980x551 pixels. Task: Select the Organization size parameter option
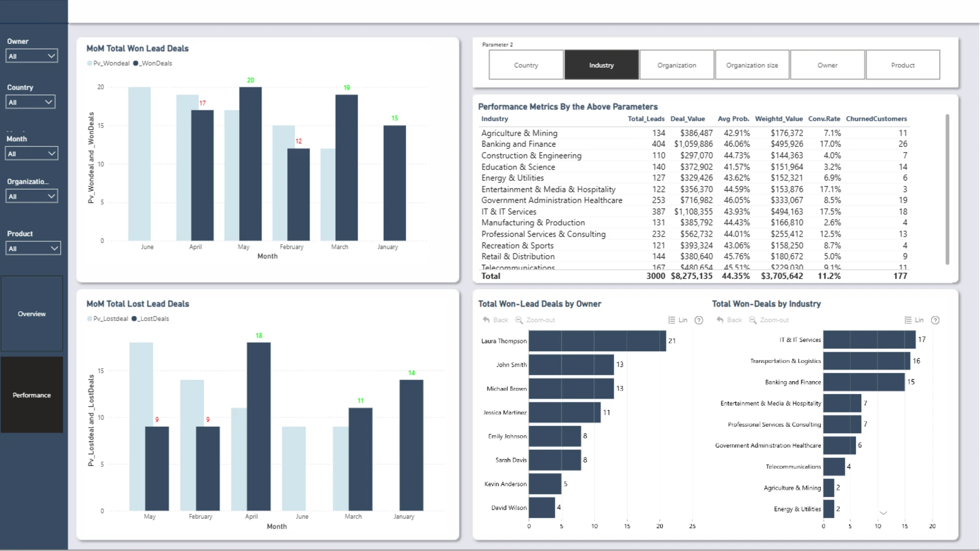point(752,65)
